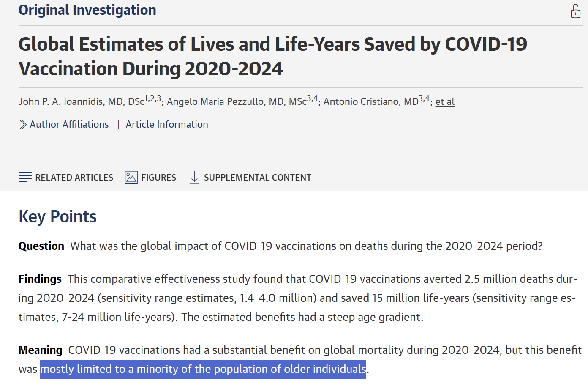Screen dimensions: 588x386
Task: Switch to the FIGURES tab
Action: pos(151,177)
